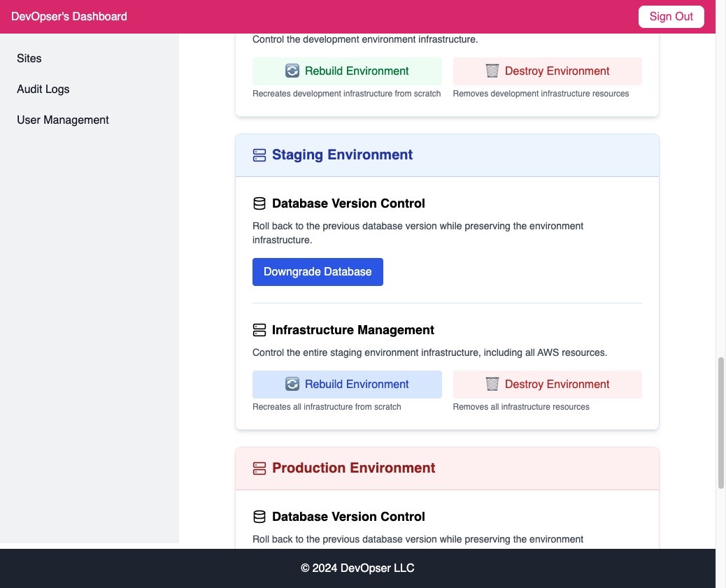Click the Infrastructure Management heading
Viewport: 726px width, 588px height.
[x=353, y=330]
